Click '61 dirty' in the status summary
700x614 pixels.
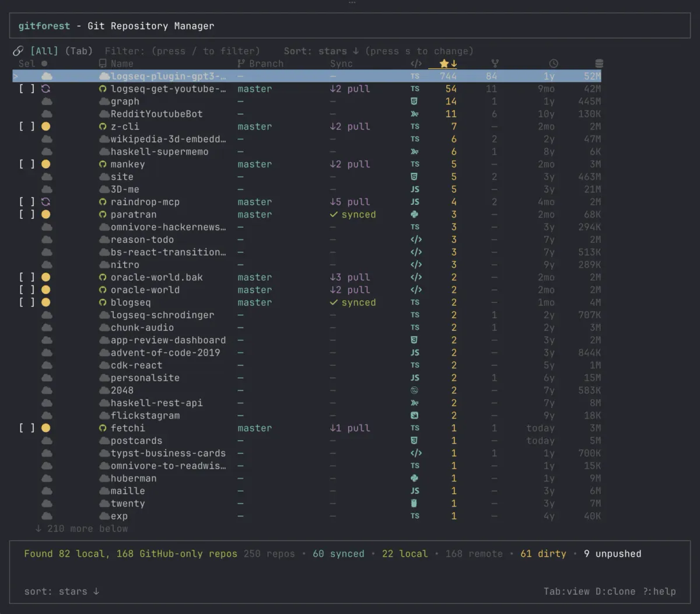click(x=543, y=554)
